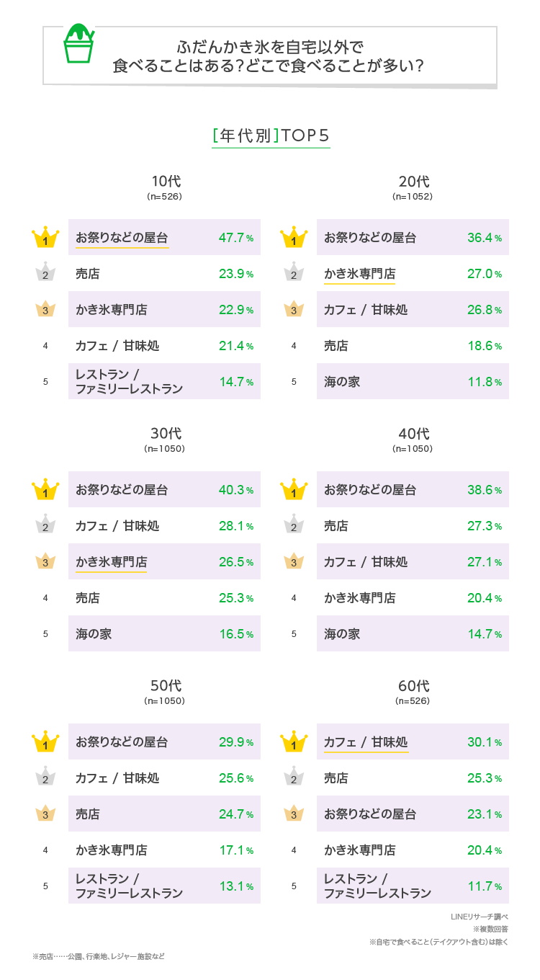Click the bronze crown in the 60代 ranking
Viewport: 540px width, 980px height.
(294, 814)
